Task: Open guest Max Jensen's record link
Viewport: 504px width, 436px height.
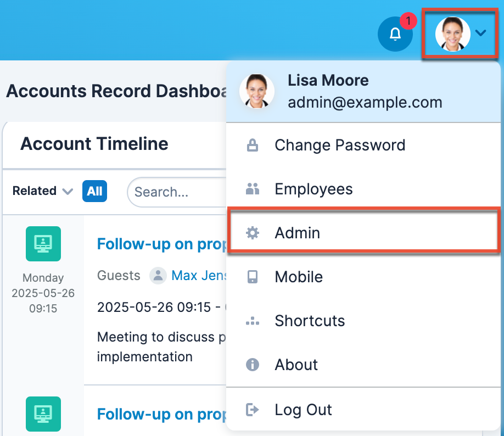Action: coord(199,276)
